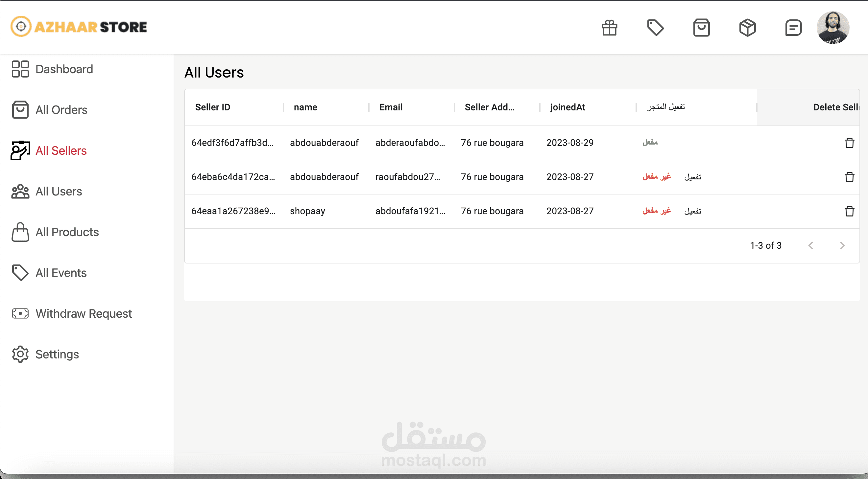Activate raoufabdou27 seller store via تفعيل
Viewport: 868px width, 479px height.
click(x=692, y=177)
